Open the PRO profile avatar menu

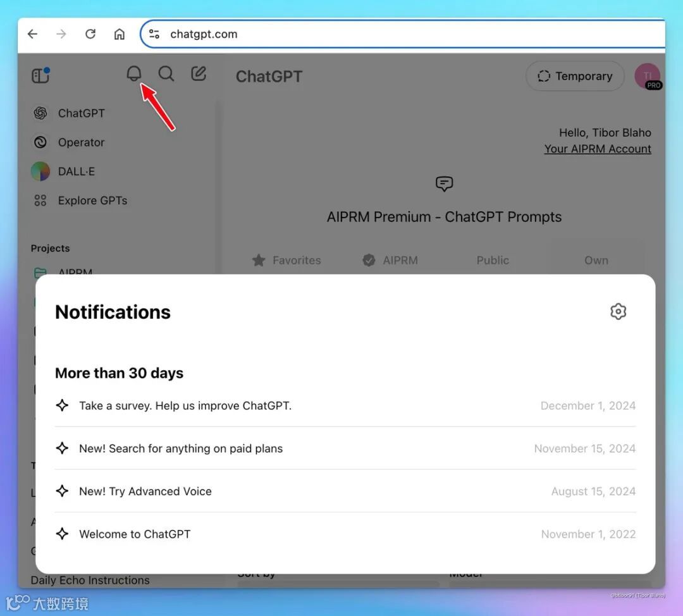point(648,77)
